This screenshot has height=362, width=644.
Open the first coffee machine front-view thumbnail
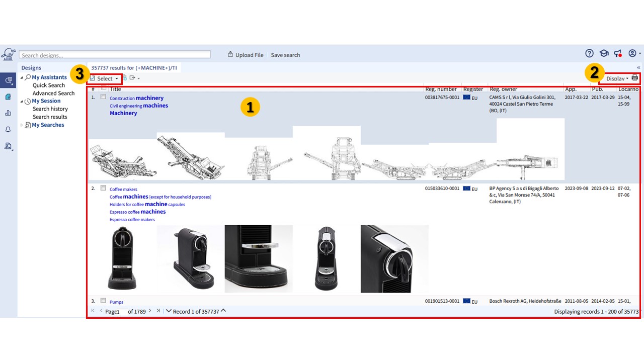(x=122, y=258)
